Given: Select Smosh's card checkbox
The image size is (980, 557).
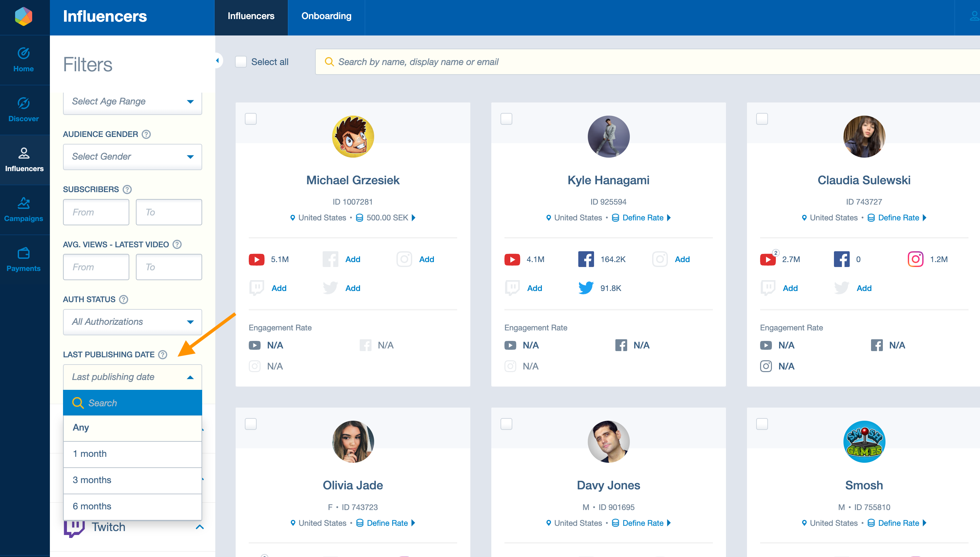Looking at the screenshot, I should click(762, 424).
